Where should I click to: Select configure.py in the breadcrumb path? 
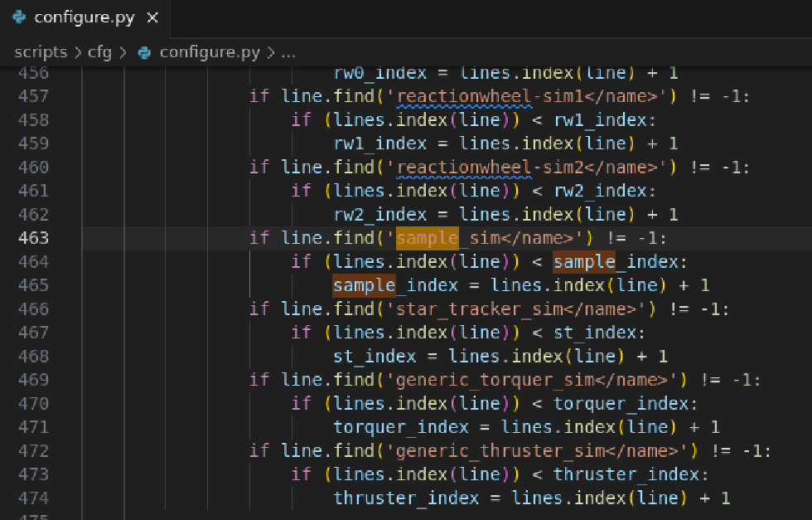pyautogui.click(x=210, y=52)
